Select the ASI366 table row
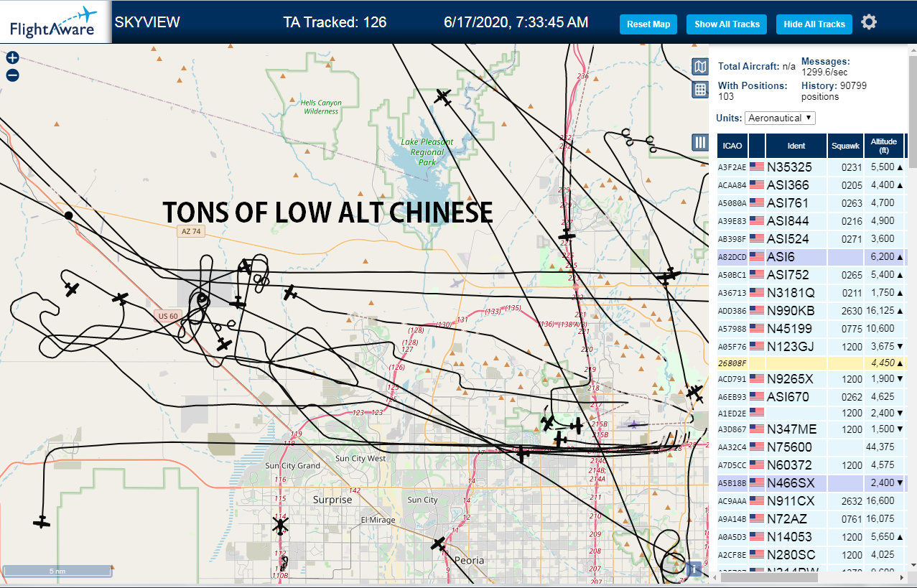This screenshot has height=588, width=917. (811, 185)
